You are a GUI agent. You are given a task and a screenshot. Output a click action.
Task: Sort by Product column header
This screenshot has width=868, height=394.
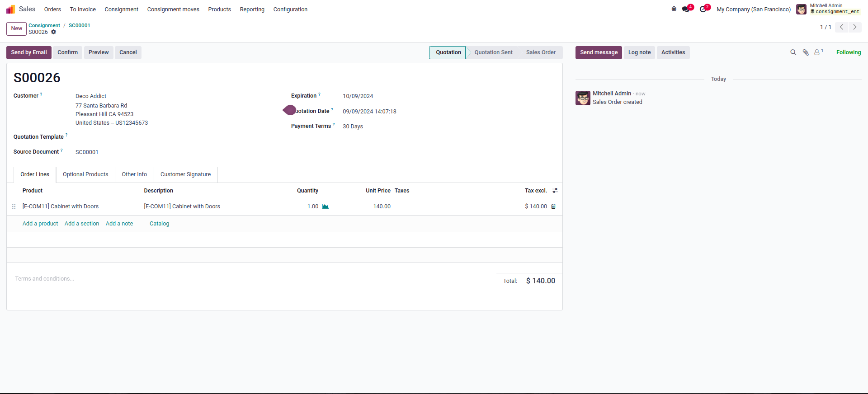click(33, 191)
